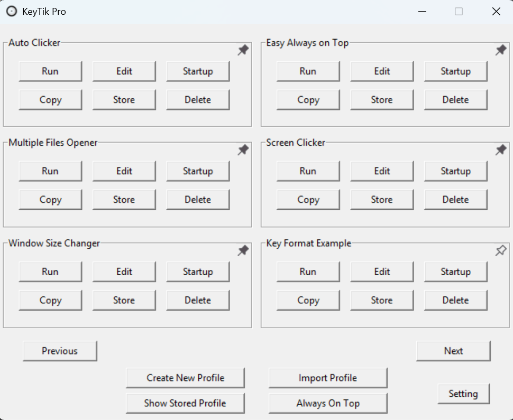Screen dimensions: 513x420
Task: Run the Key Format Example profile
Action: 308,272
